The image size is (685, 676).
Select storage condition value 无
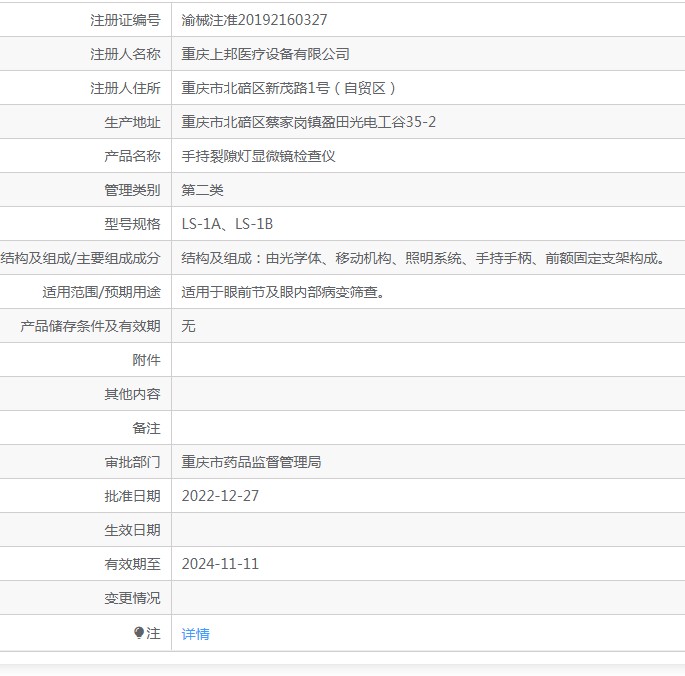(188, 326)
